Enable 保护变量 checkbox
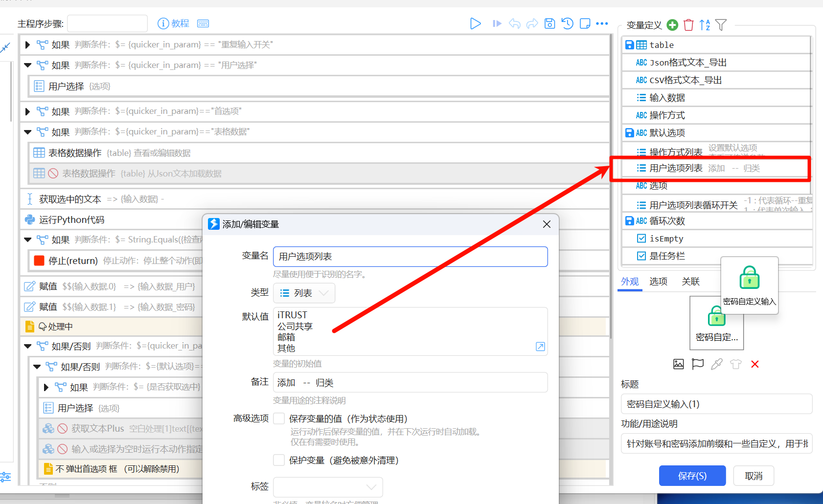 [x=279, y=460]
